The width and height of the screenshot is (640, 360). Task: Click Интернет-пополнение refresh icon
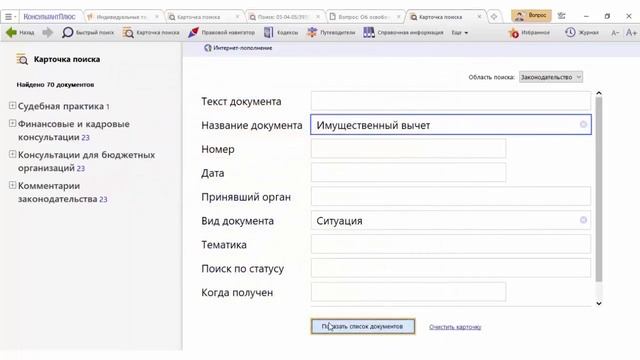tap(208, 48)
